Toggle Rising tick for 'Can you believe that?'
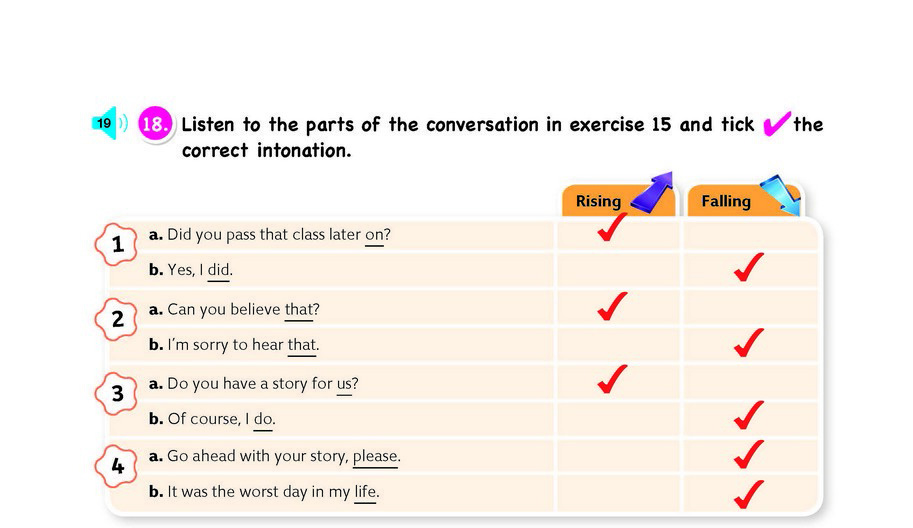The height and width of the screenshot is (528, 913). 613,306
